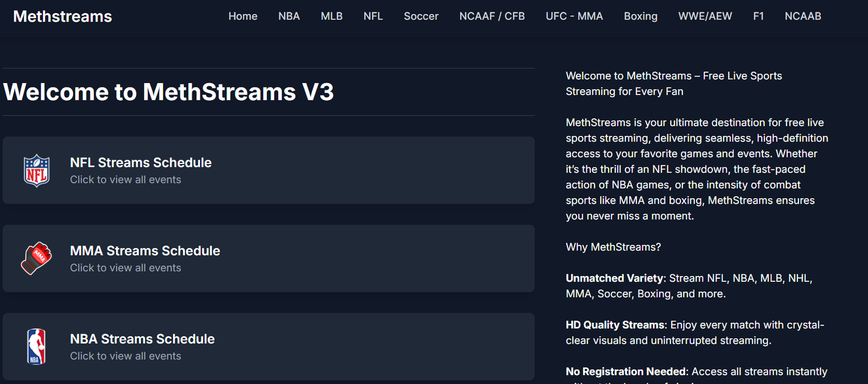The height and width of the screenshot is (384, 868).
Task: Click 'Click to view all events' under MMA
Action: click(125, 268)
